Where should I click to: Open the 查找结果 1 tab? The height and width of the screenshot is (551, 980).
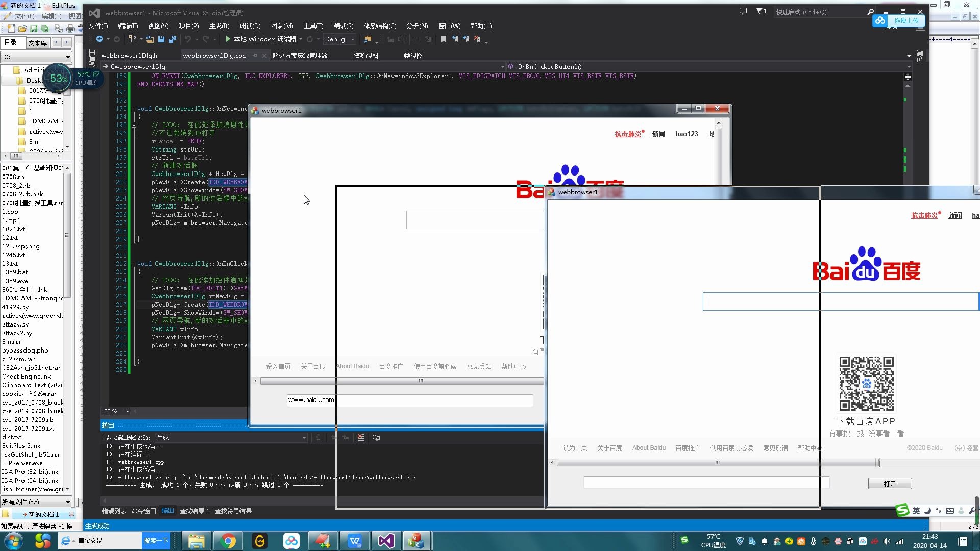coord(194,511)
